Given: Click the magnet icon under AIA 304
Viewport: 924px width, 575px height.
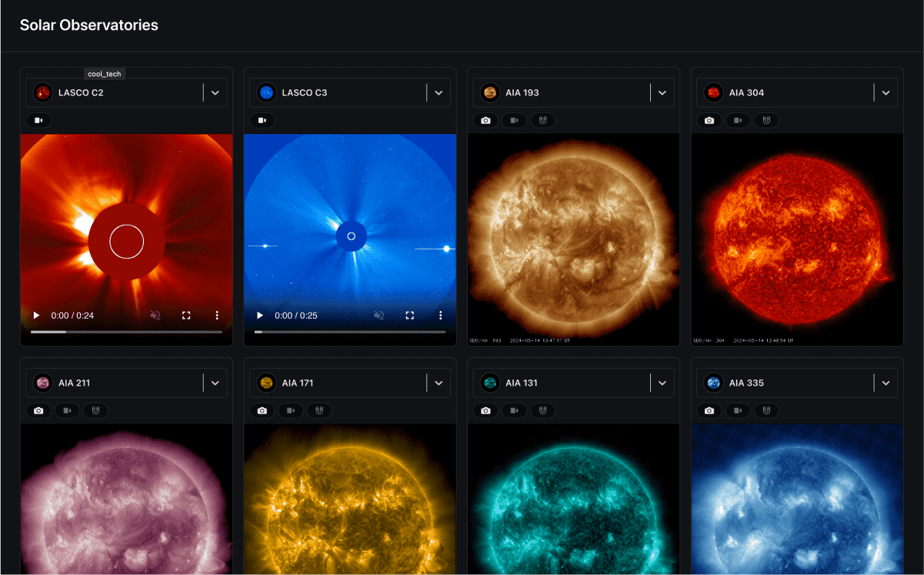Looking at the screenshot, I should (x=766, y=120).
